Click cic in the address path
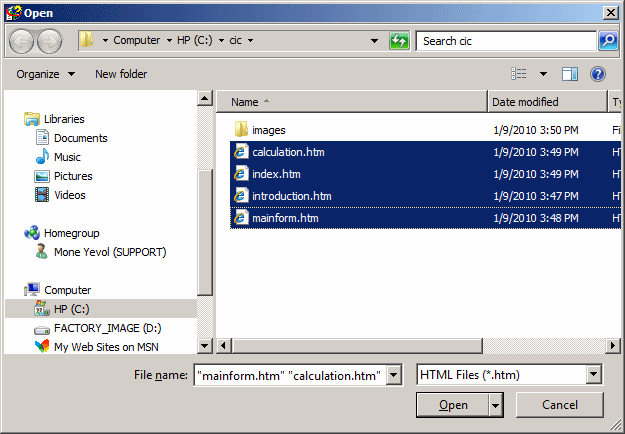 (236, 40)
